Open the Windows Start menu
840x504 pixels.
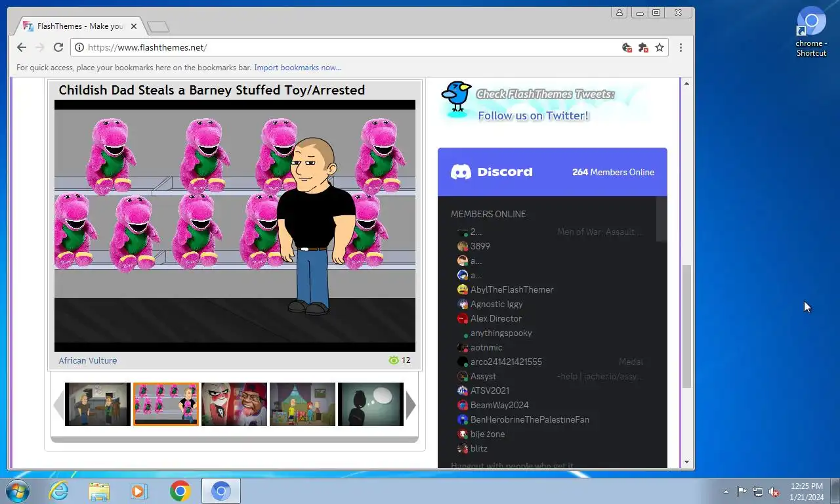pos(16,491)
